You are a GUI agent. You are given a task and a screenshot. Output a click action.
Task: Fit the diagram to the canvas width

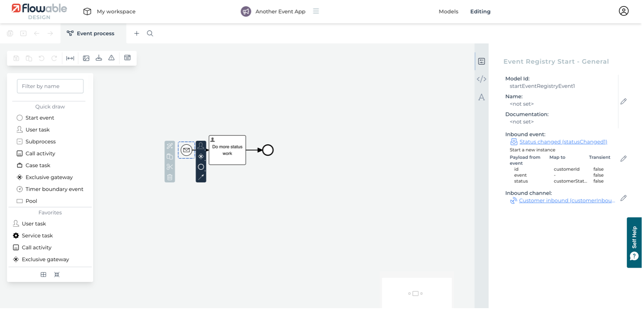pyautogui.click(x=70, y=58)
